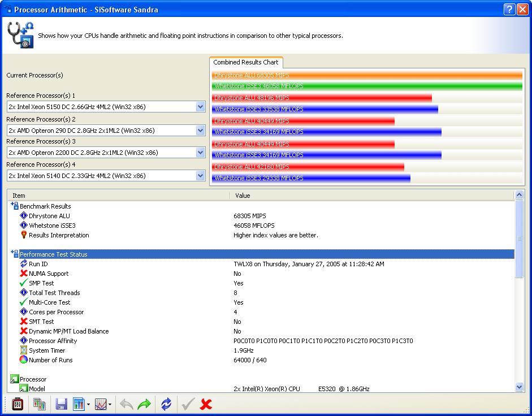The height and width of the screenshot is (416, 532).
Task: Click the Run ID value starting with TWLX8
Action: [x=309, y=264]
